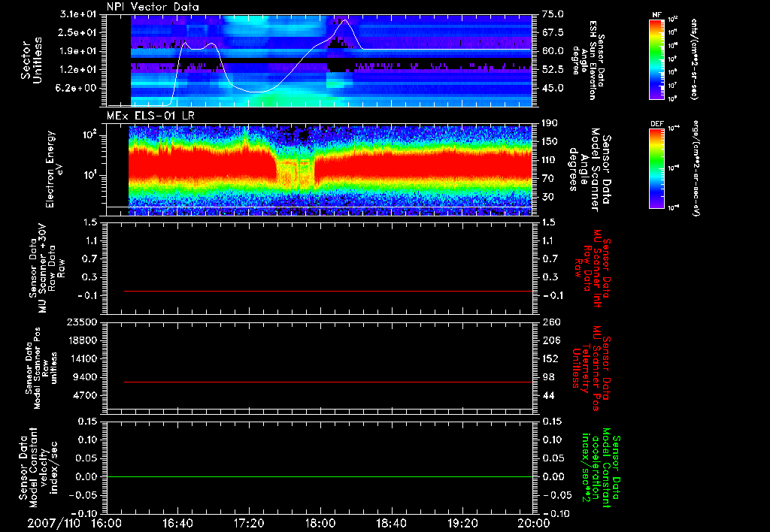Screen dimensions: 770x532
Task: Click the "45.0" sun elevation tick label
Action: [553, 88]
